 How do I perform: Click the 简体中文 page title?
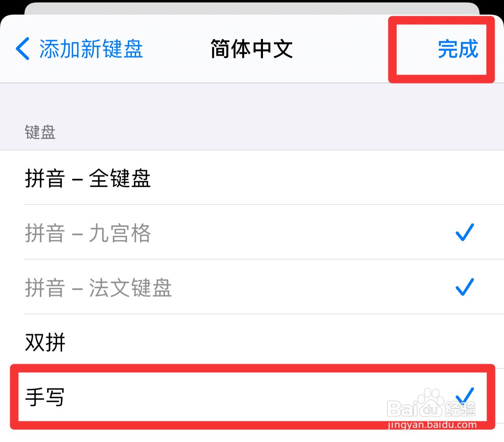252,49
